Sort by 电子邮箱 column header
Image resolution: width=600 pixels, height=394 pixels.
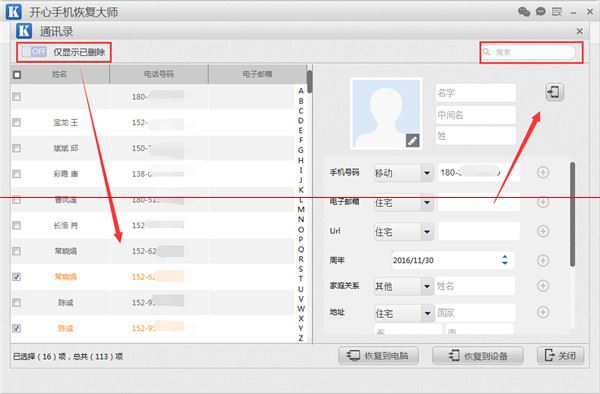257,74
